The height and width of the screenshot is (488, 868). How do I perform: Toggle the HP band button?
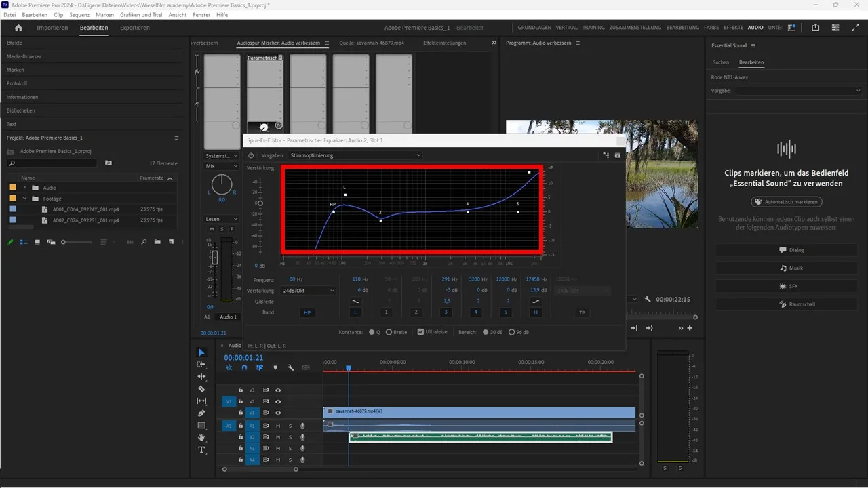307,312
